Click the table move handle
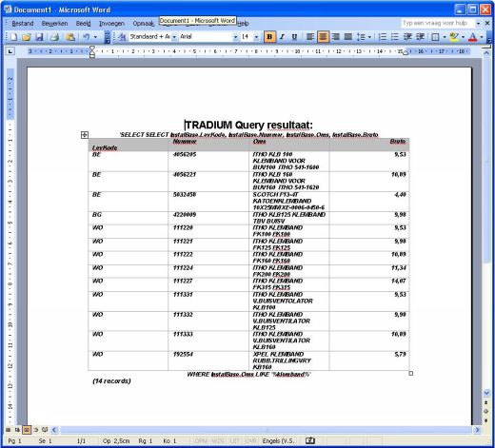Viewport: 495px width, 448px height. click(x=85, y=135)
